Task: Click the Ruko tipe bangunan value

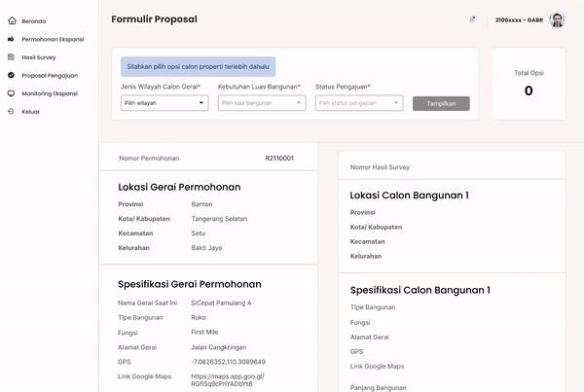Action: click(x=199, y=317)
